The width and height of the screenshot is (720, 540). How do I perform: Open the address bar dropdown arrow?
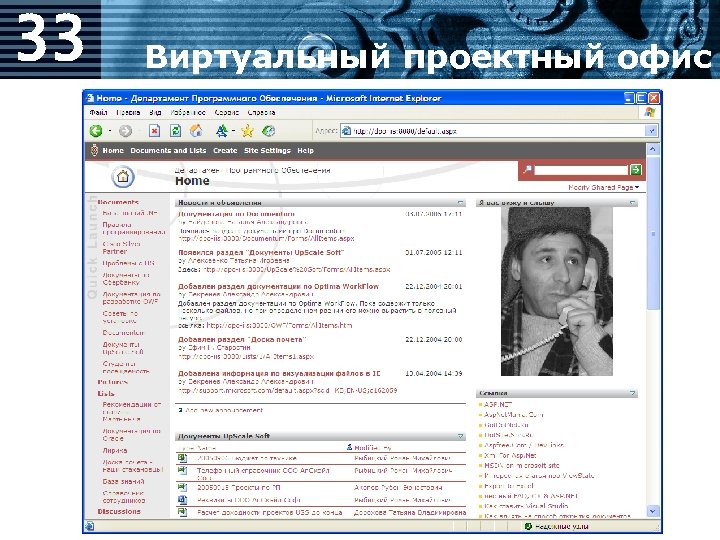[651, 131]
